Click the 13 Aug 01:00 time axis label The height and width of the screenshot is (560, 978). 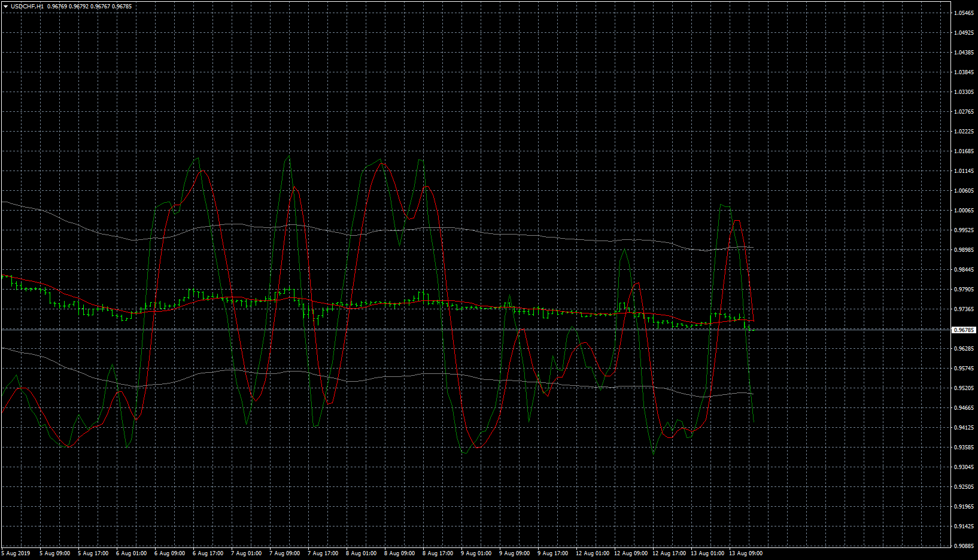click(707, 553)
